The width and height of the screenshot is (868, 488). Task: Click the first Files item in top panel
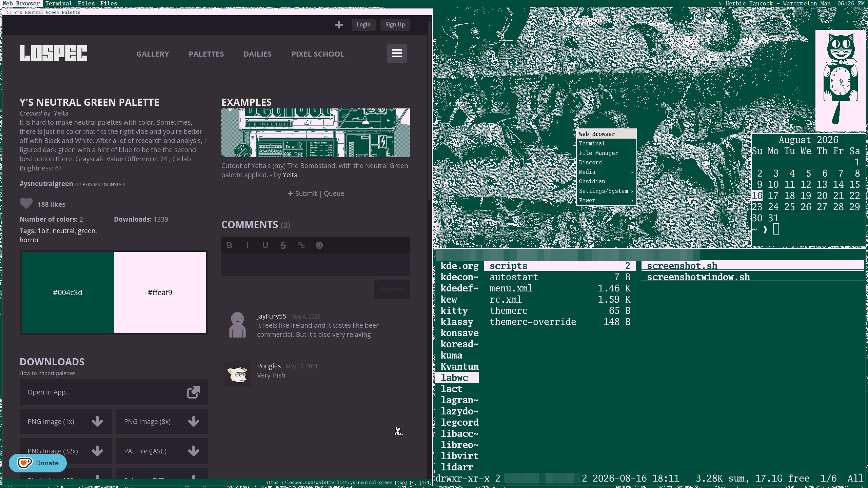point(86,3)
